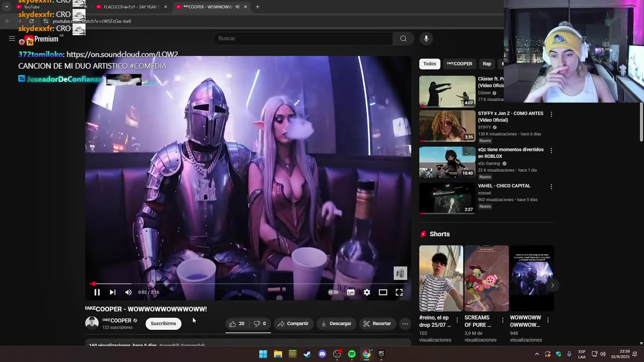
Task: Open OBS Studio from the taskbar
Action: (x=337, y=354)
